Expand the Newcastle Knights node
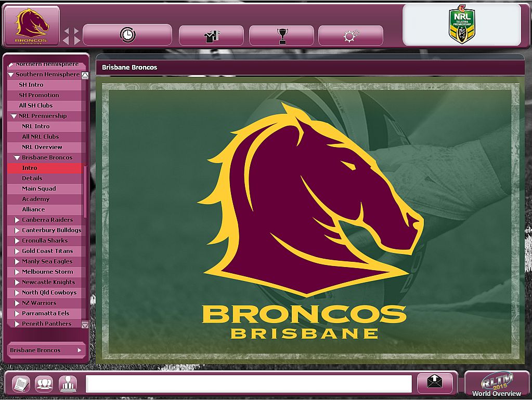The width and height of the screenshot is (532, 400). tap(17, 283)
